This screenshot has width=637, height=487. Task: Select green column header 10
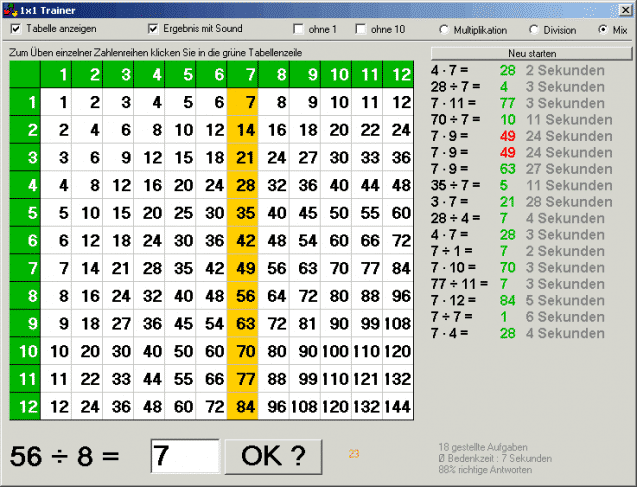tap(336, 74)
